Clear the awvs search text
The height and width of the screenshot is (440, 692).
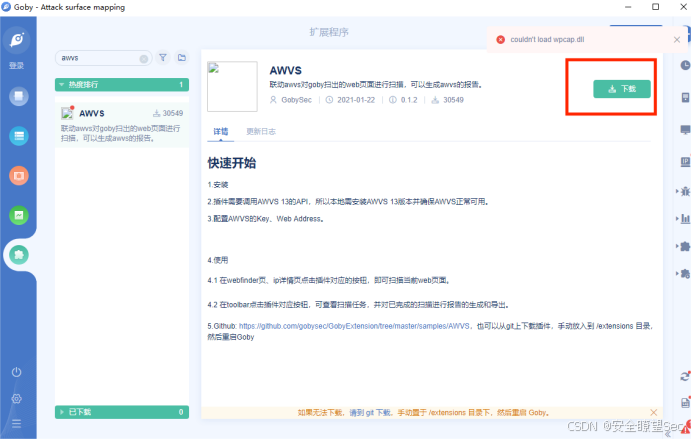143,59
